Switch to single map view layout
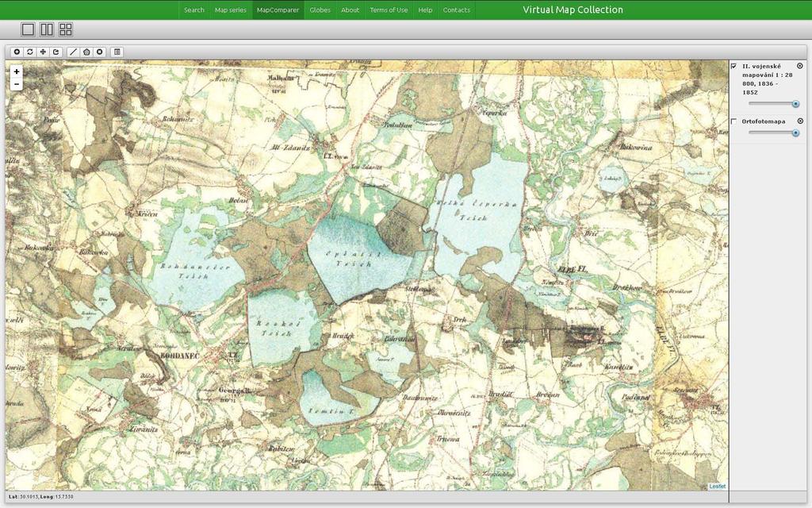The image size is (812, 508). (28, 29)
